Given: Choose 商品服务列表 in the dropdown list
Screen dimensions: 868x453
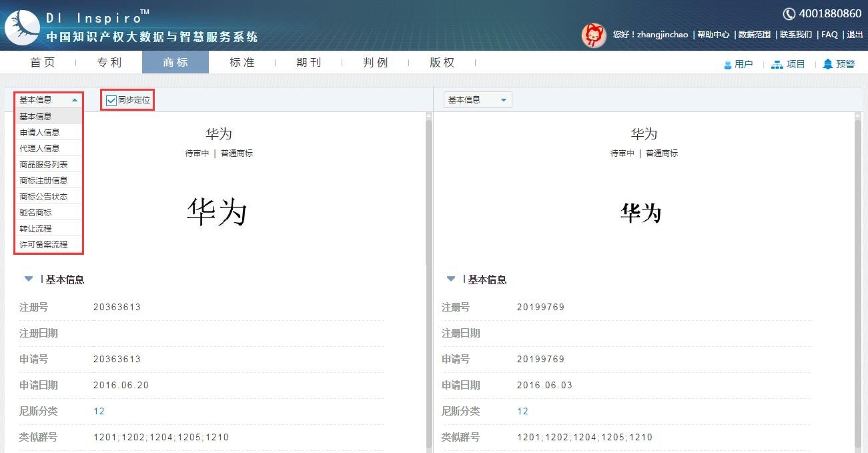Looking at the screenshot, I should point(43,164).
